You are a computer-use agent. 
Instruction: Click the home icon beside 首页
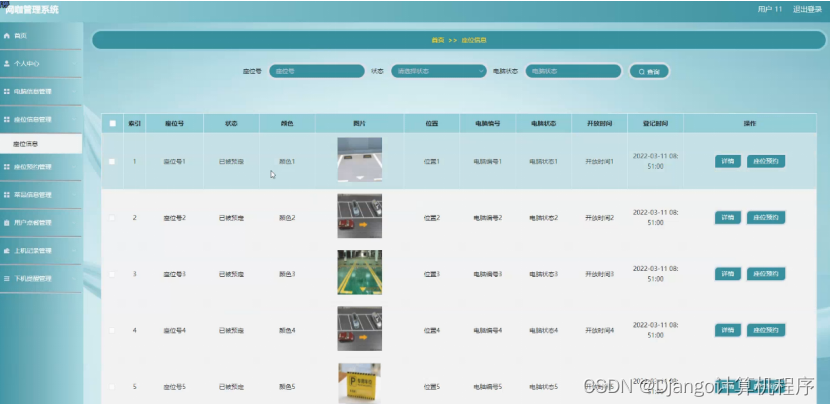coord(7,36)
